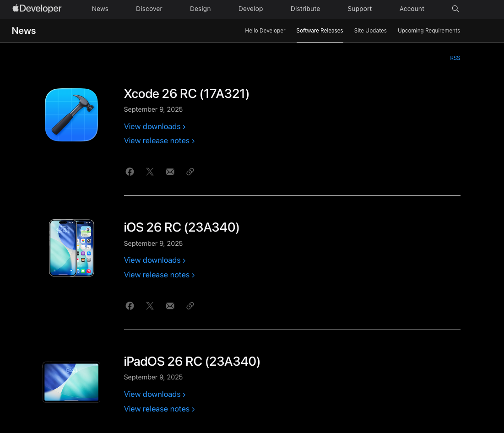Click the Xcode 26 RC (17A321) title

tap(186, 93)
